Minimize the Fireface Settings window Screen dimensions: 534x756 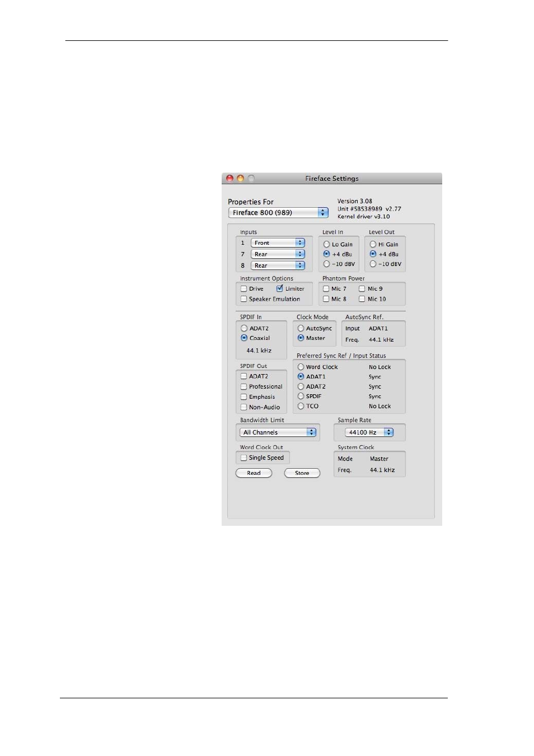click(x=240, y=179)
